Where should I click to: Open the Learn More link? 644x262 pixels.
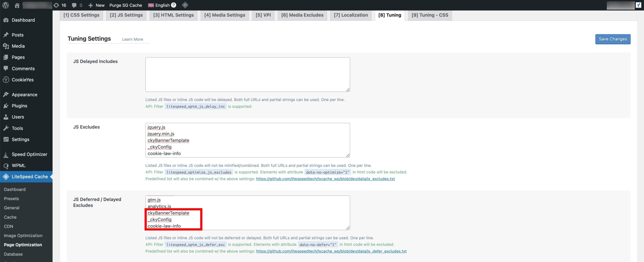[133, 39]
